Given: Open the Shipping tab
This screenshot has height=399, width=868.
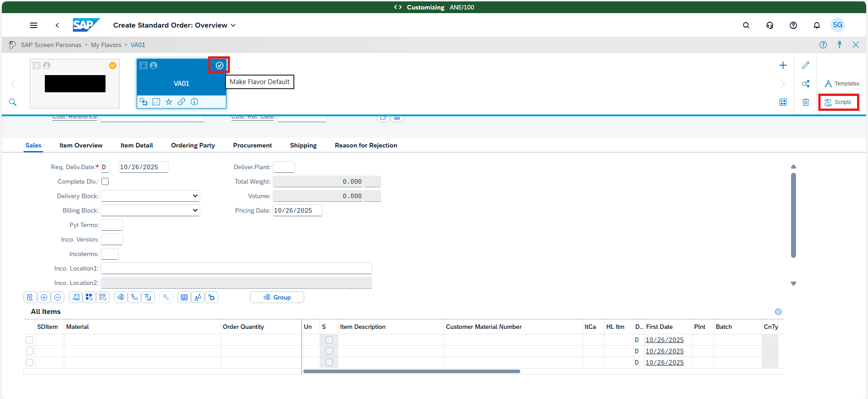Looking at the screenshot, I should coord(303,145).
